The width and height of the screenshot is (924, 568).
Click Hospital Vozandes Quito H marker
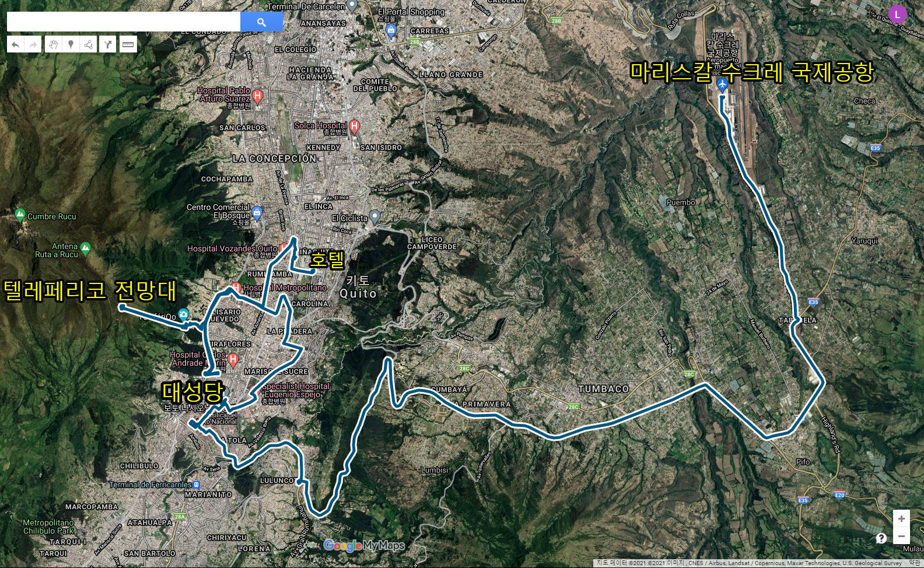[x=283, y=248]
